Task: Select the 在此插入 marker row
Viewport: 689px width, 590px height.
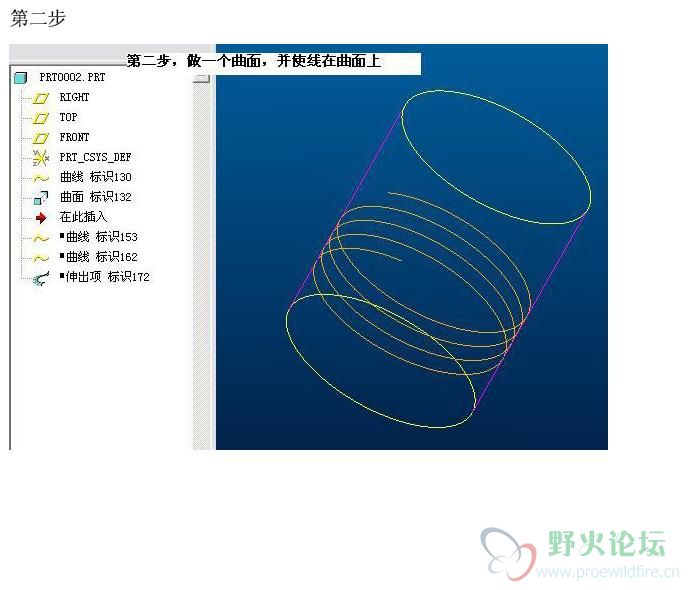Action: coord(83,217)
